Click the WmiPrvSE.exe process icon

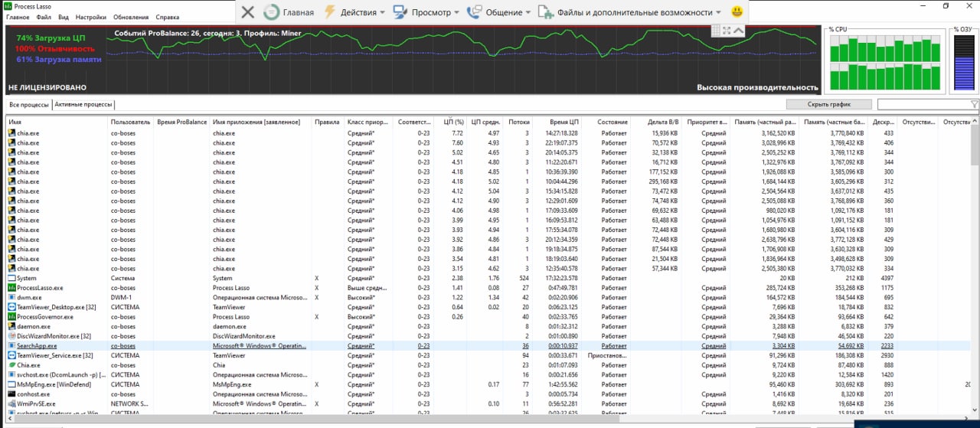click(x=11, y=403)
